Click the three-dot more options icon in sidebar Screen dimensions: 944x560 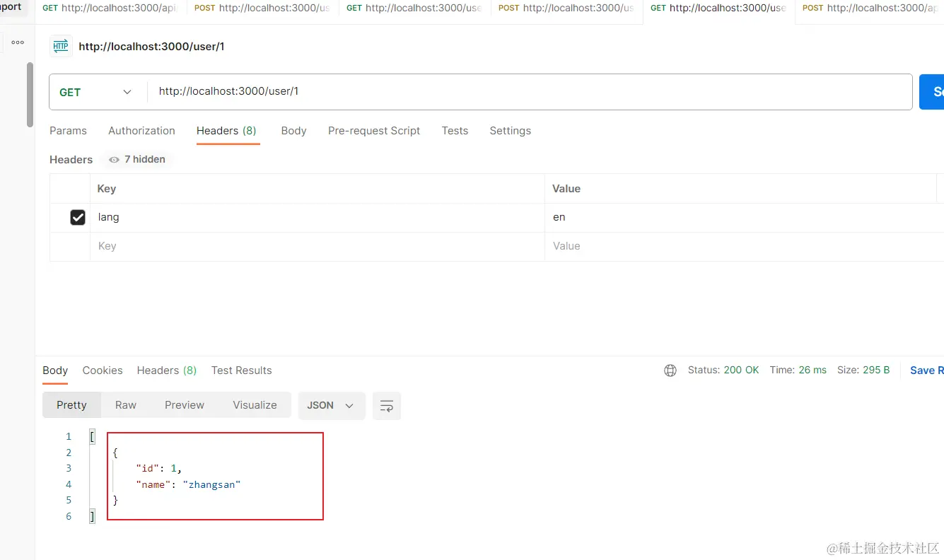click(x=18, y=42)
